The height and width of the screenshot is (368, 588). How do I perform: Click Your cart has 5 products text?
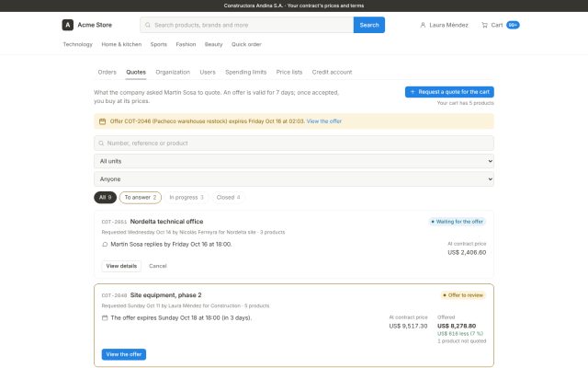[466, 103]
